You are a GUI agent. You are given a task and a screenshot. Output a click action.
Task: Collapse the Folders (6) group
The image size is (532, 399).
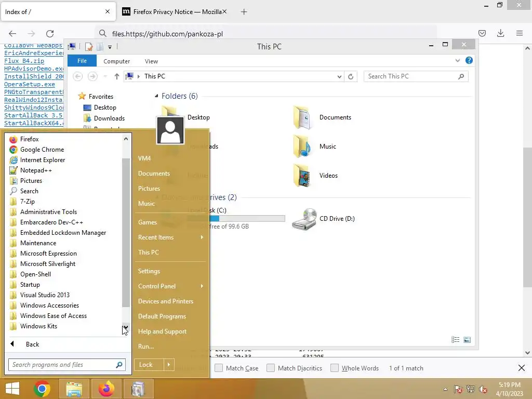156,96
